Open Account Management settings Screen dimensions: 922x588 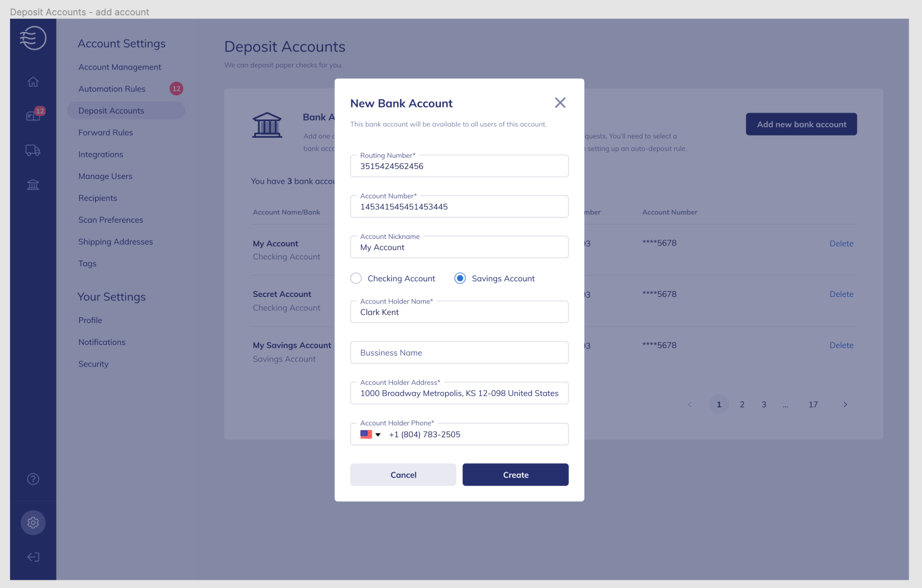coord(120,67)
